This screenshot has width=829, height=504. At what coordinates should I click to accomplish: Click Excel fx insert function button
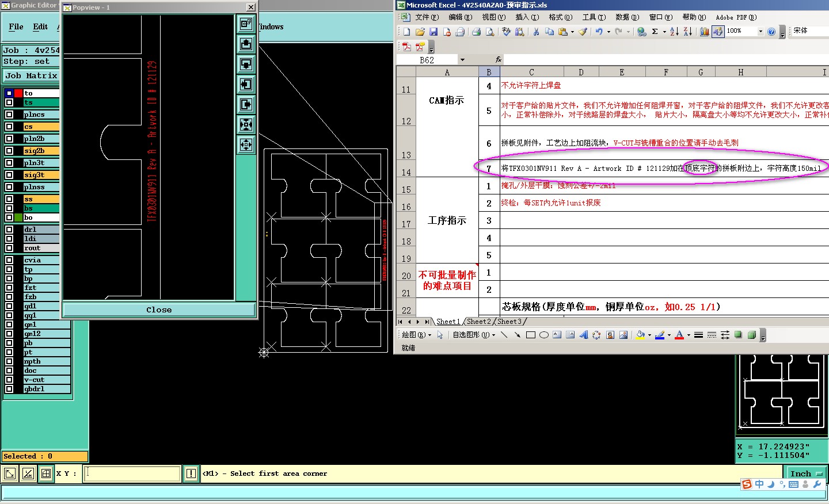click(x=499, y=60)
